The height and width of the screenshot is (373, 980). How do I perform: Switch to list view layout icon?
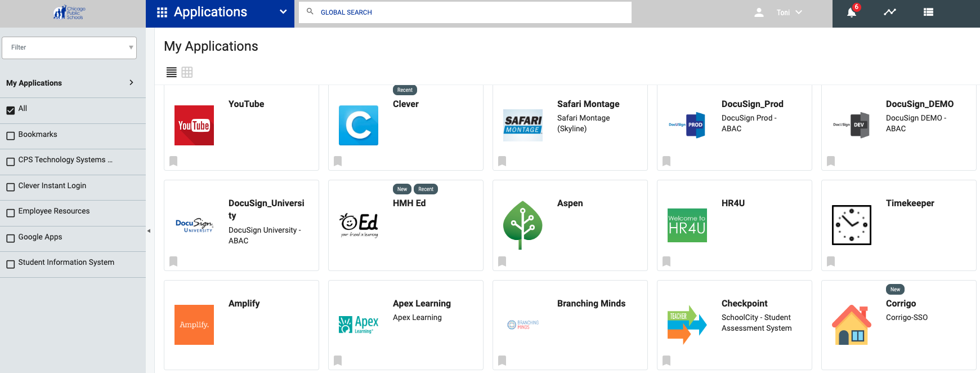172,72
